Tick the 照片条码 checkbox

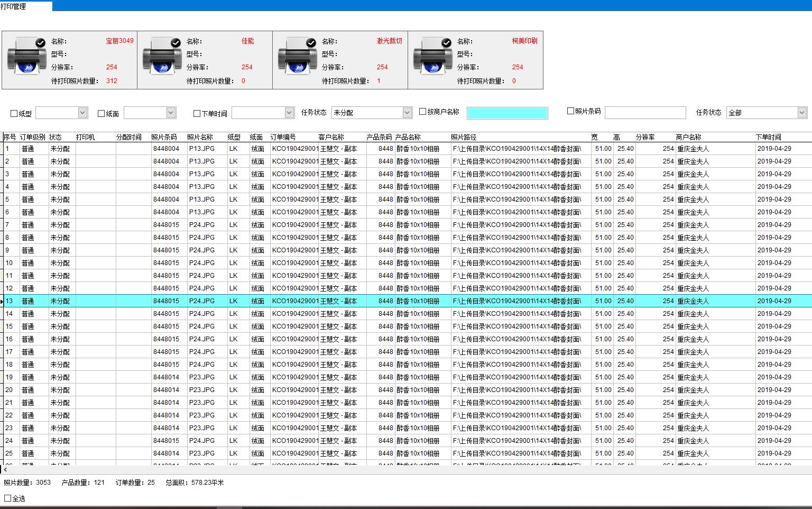click(x=570, y=111)
